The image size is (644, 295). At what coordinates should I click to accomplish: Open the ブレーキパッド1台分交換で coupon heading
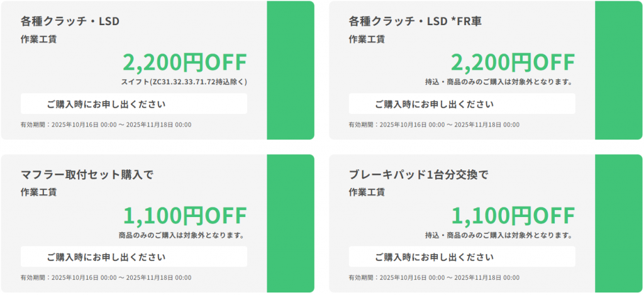click(418, 175)
